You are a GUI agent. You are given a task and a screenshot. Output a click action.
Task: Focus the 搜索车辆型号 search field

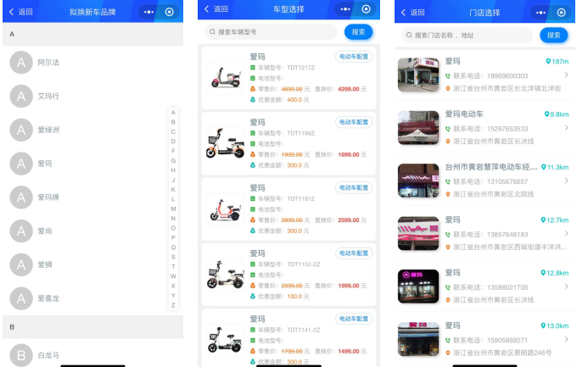click(272, 32)
